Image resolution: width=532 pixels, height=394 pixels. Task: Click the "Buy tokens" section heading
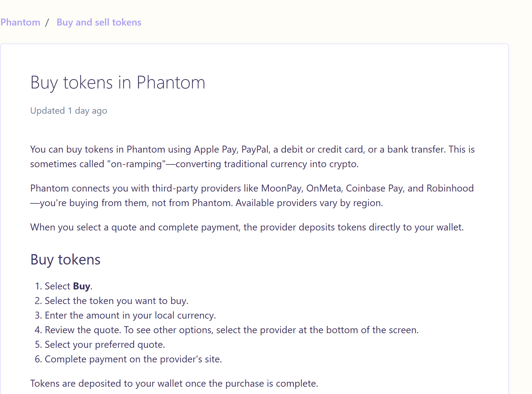65,260
